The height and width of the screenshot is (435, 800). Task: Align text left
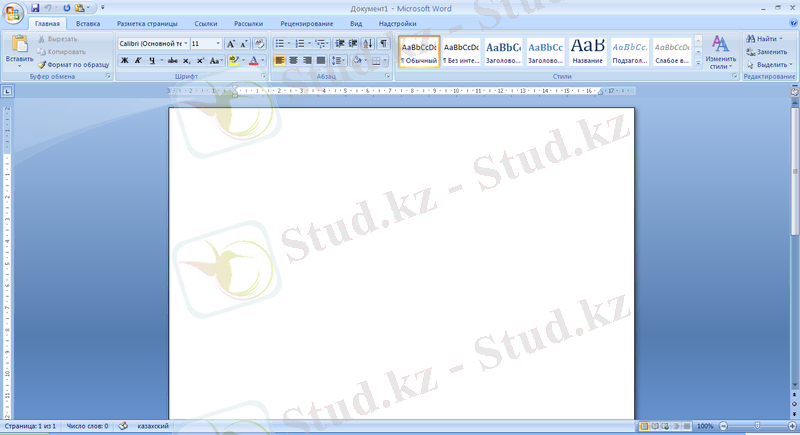(x=280, y=60)
